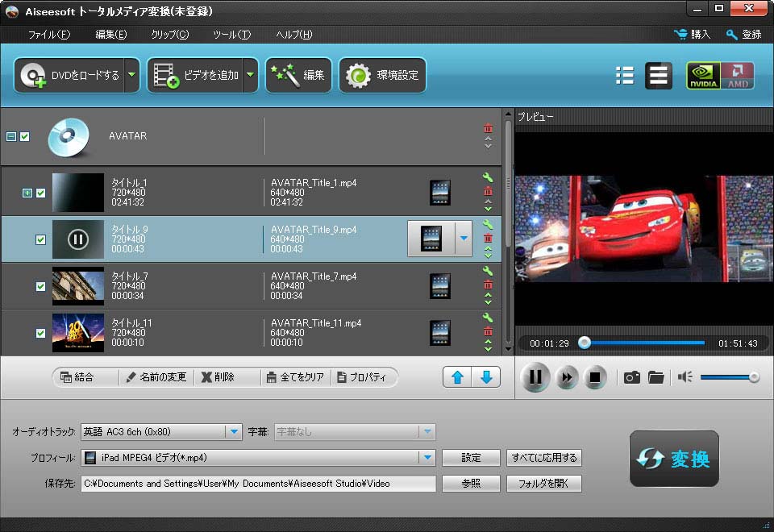The image size is (774, 532).
Task: Uncheck the AVATAR disc checkbox
Action: pos(25,137)
